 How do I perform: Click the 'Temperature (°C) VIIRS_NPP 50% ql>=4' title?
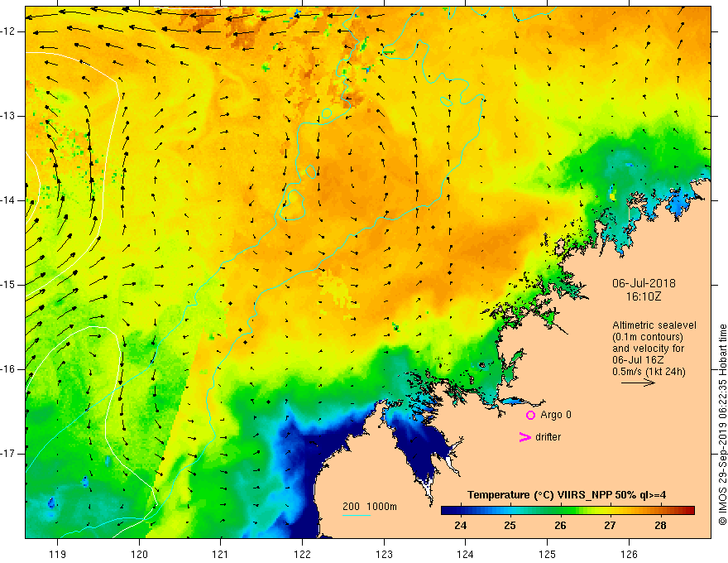pyautogui.click(x=567, y=495)
